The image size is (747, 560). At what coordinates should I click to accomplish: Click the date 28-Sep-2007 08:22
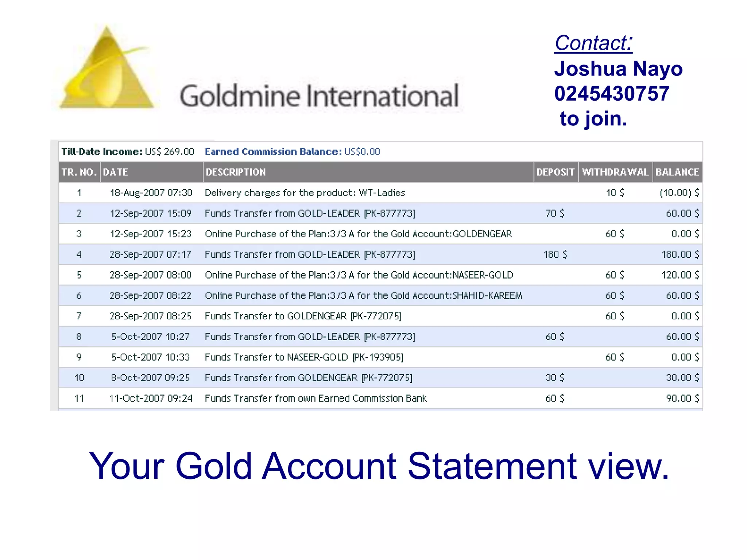(x=150, y=295)
